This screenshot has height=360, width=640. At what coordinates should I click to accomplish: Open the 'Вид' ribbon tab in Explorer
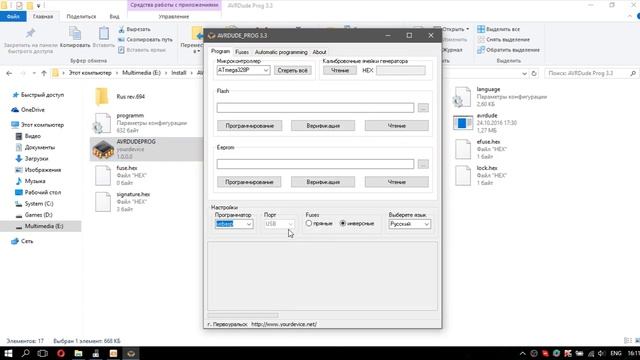click(114, 17)
